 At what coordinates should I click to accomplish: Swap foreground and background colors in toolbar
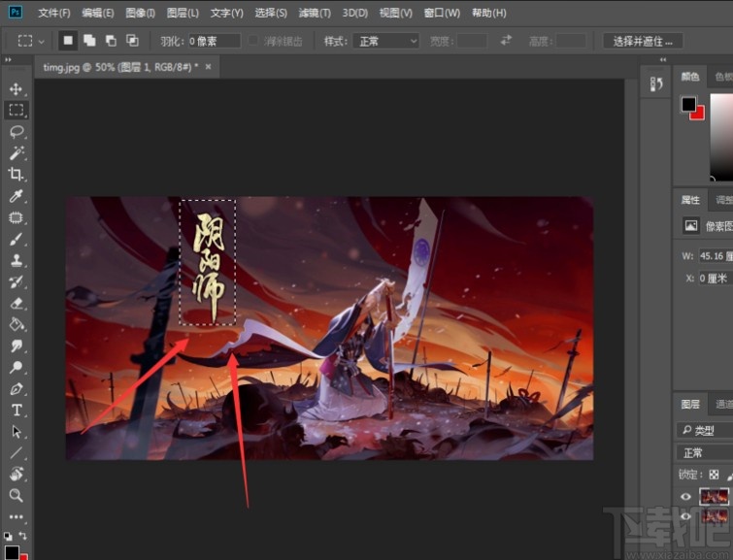tap(22, 536)
